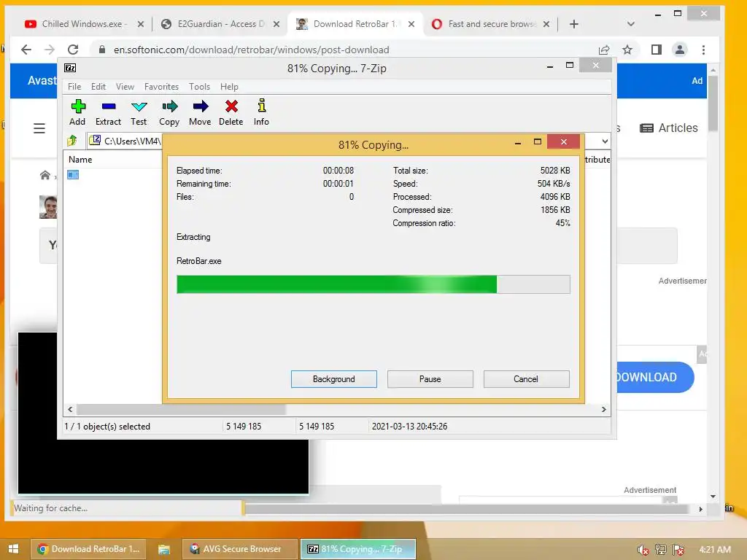Click the muted volume tray icon
Image resolution: width=747 pixels, height=560 pixels.
[x=643, y=550]
